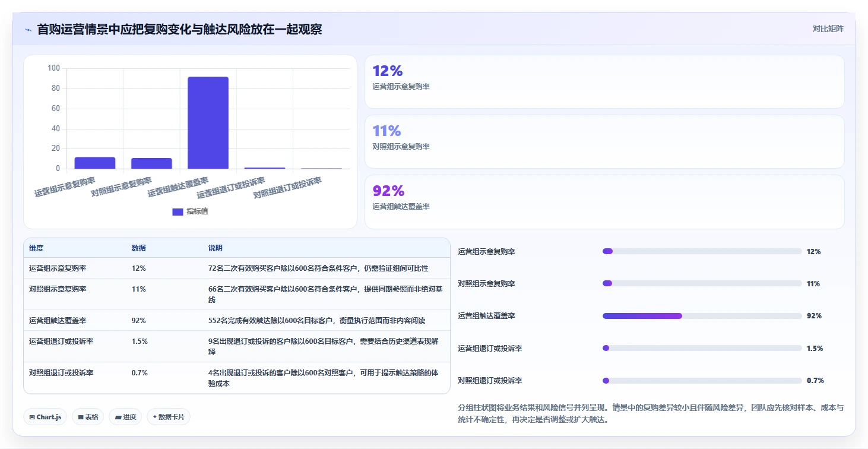This screenshot has width=868, height=449.
Task: Click the Chart.js chip
Action: [45, 417]
